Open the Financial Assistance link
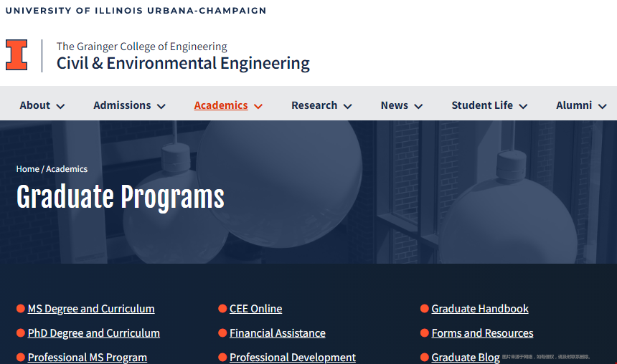This screenshot has width=617, height=364. tap(278, 333)
